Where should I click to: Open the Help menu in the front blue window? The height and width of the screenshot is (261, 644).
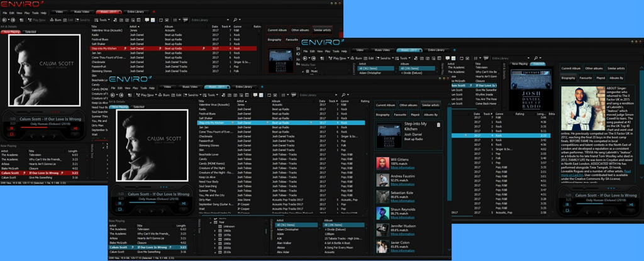(152, 88)
